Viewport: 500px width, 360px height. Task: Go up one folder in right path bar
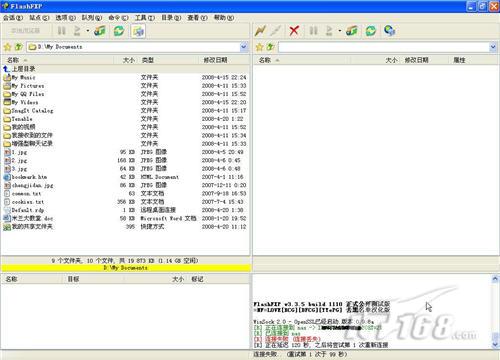[270, 47]
